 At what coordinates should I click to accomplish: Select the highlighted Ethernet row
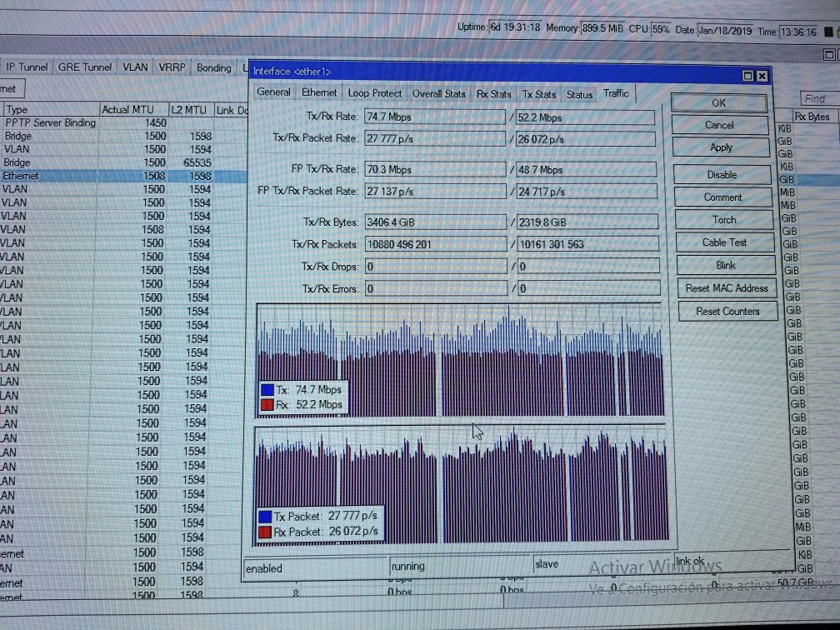click(123, 176)
